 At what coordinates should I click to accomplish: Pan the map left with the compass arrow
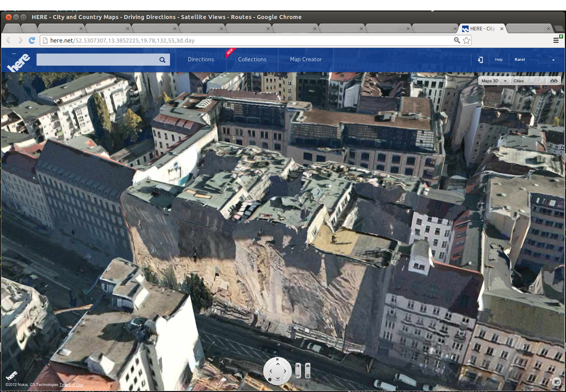pos(271,371)
